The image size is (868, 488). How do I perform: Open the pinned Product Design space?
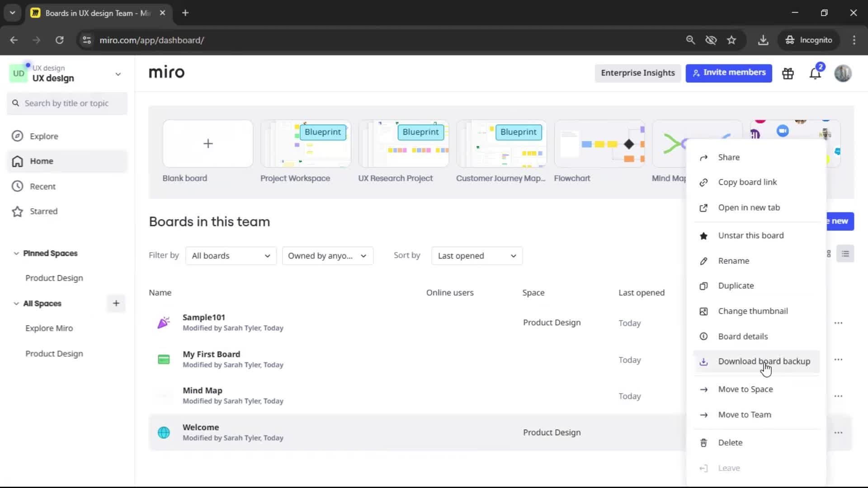[54, 278]
